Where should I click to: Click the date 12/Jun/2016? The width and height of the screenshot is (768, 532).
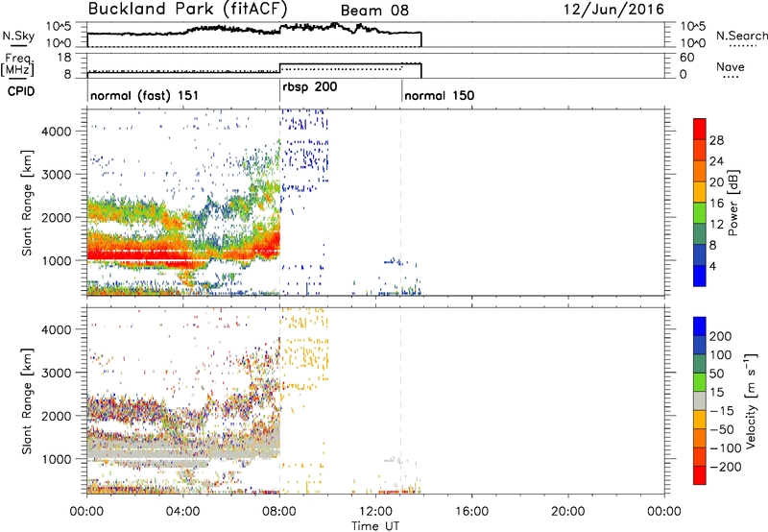[x=613, y=10]
